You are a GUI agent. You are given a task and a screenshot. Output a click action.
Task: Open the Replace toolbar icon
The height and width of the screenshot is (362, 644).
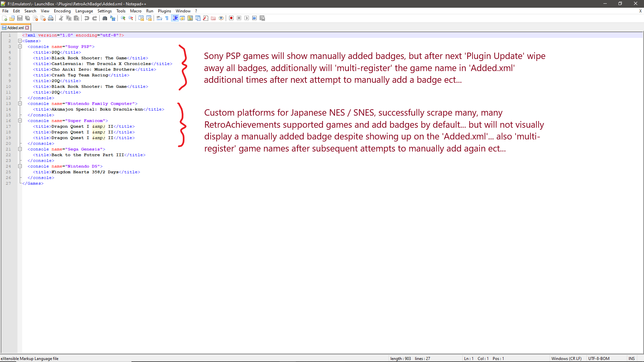coord(113,18)
